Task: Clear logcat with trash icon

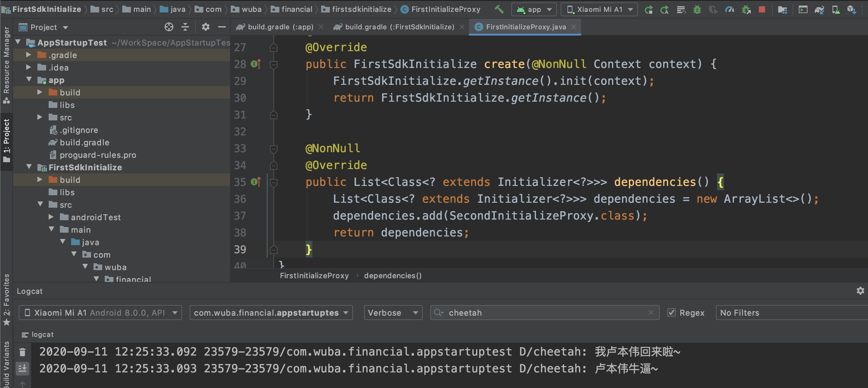Action: click(x=22, y=352)
